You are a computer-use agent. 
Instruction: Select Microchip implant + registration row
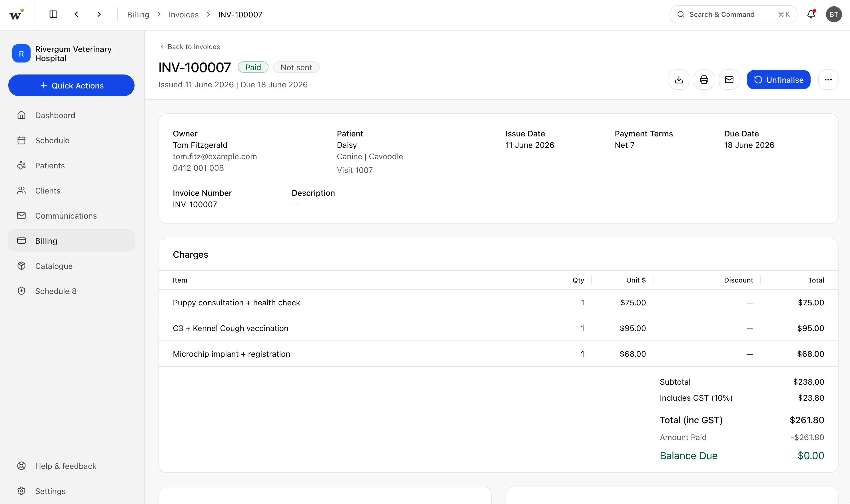(498, 354)
